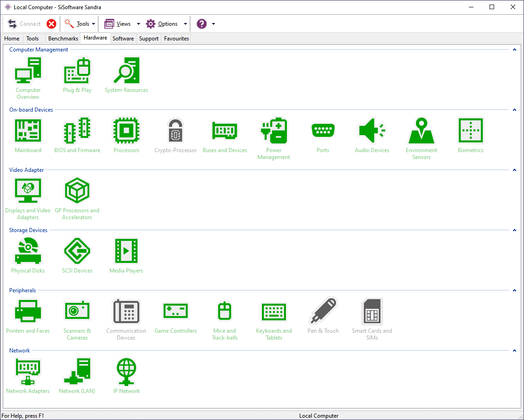Switch to the Benchmarks tab
The image size is (524, 420).
pyautogui.click(x=63, y=39)
